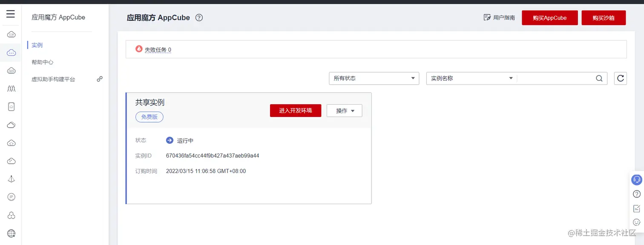This screenshot has width=644, height=245.
Task: Click the floating help question mark icon
Action: tap(637, 194)
